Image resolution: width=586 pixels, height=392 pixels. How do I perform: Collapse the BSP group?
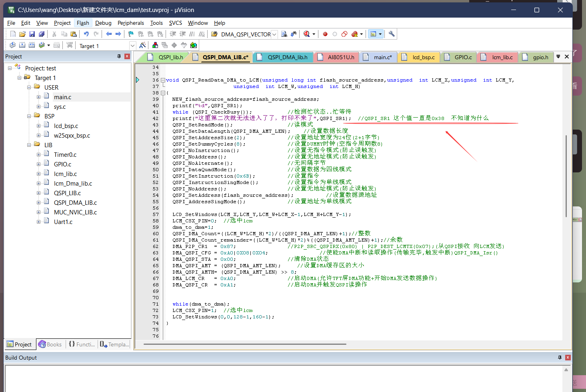[29, 116]
